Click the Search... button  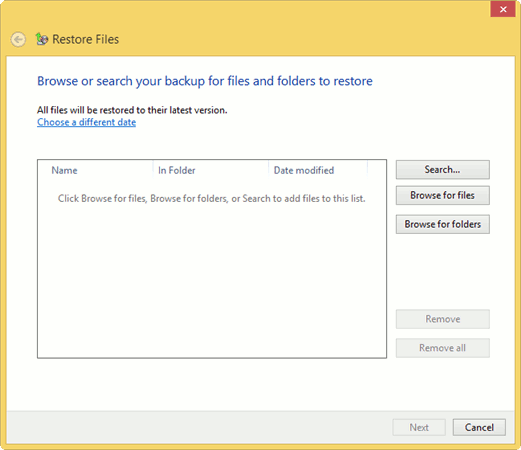tap(442, 170)
